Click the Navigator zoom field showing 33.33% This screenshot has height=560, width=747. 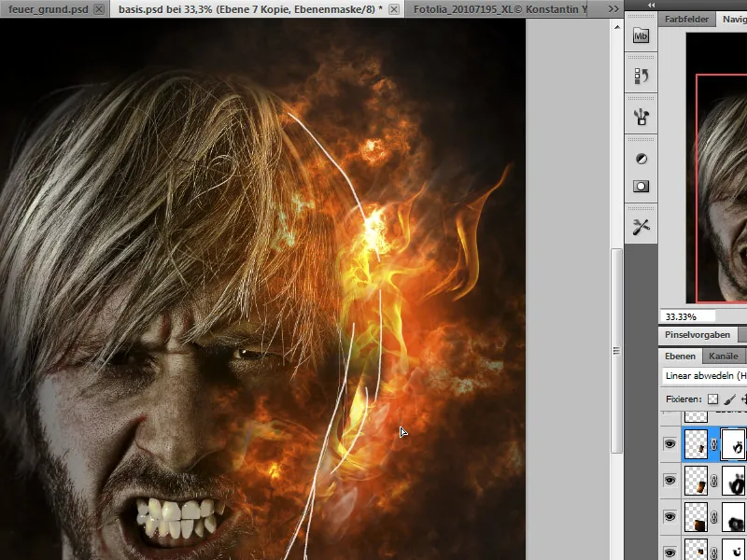[x=687, y=316]
